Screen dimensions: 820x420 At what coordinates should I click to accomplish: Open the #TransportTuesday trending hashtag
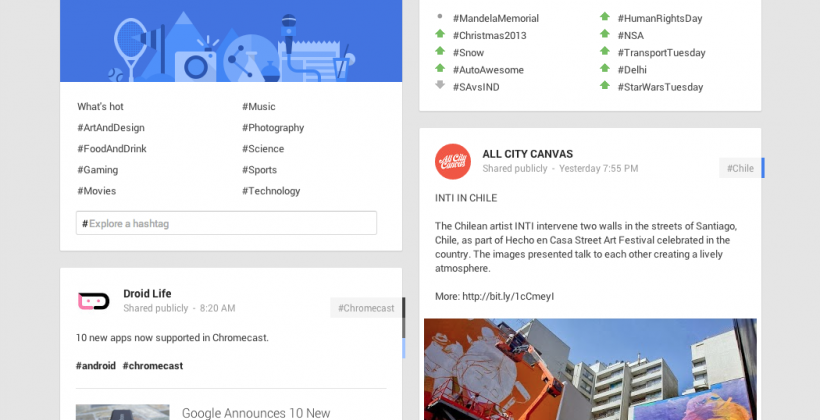pos(662,53)
